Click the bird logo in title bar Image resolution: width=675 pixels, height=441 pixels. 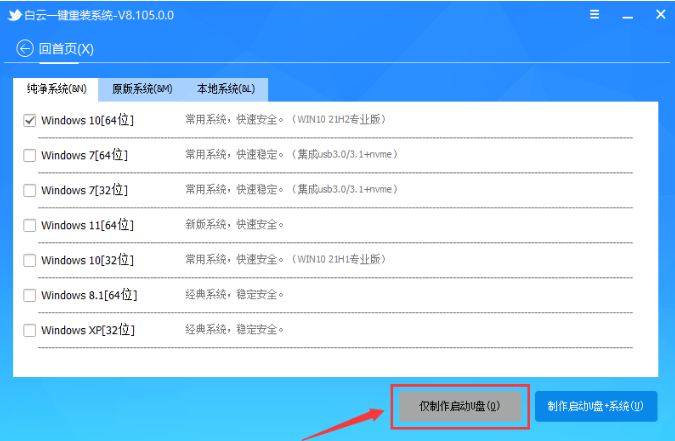(x=14, y=14)
